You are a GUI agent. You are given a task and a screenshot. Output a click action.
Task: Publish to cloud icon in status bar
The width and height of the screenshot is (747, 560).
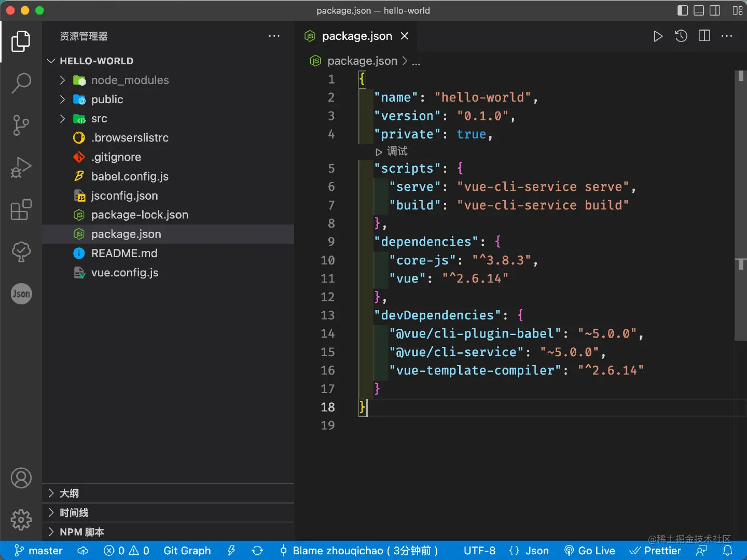83,551
